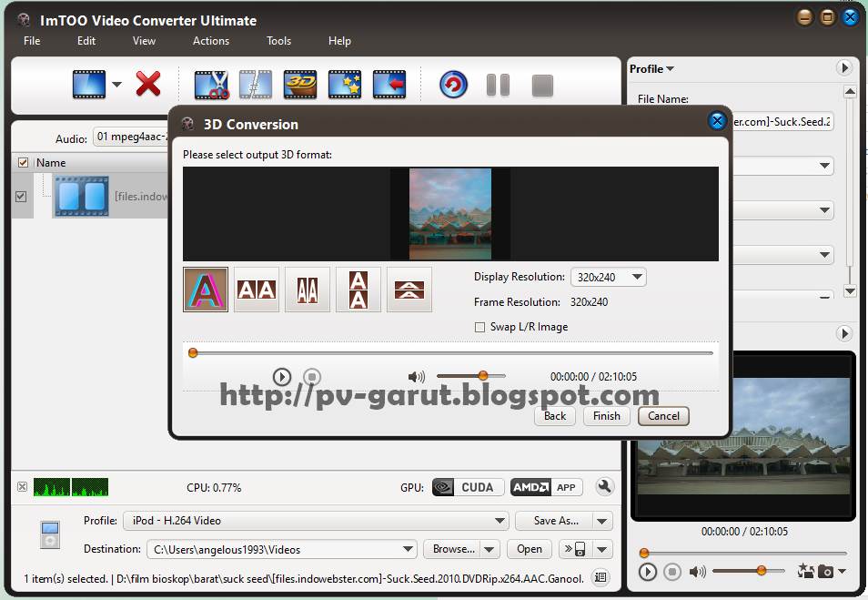Play the preview in 3D Conversion dialog
Viewport: 868px width, 600px height.
click(x=282, y=377)
